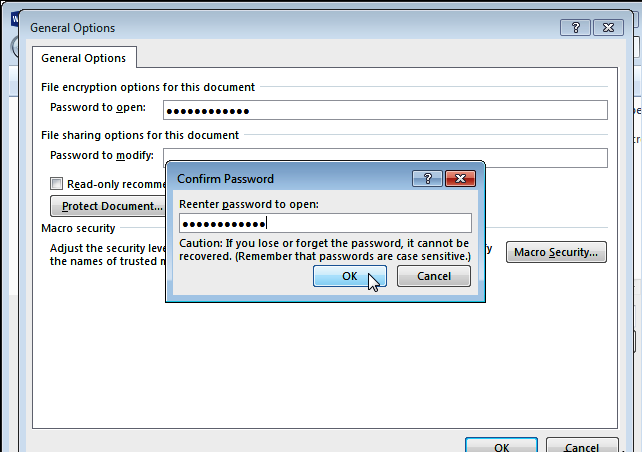The image size is (642, 452).
Task: Click the Macro security section label
Action: click(x=78, y=228)
